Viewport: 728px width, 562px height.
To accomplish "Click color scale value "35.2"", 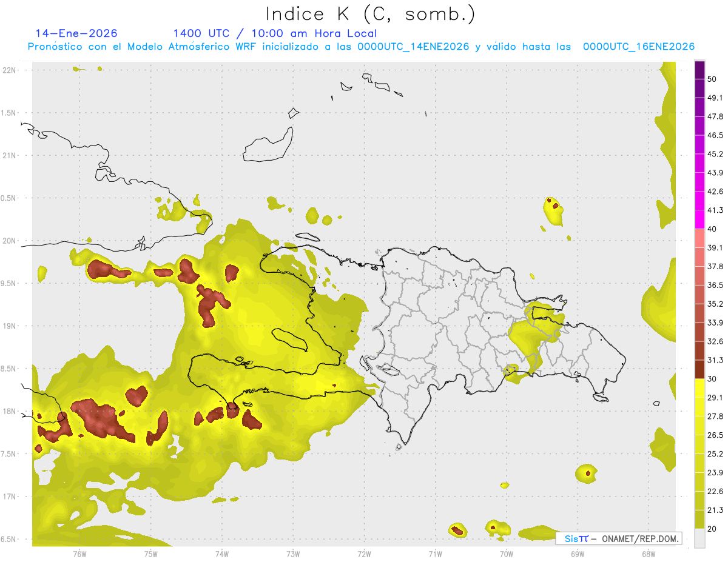I will coord(715,304).
